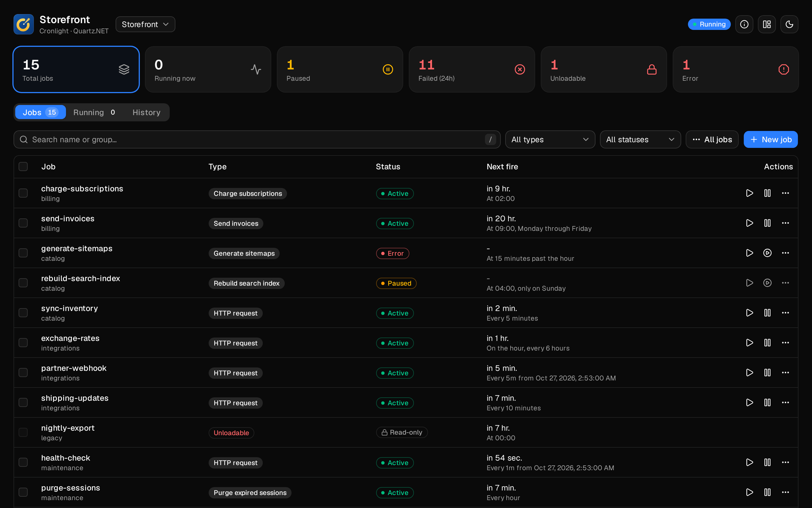This screenshot has height=508, width=812.
Task: Click the Running scheduler status badge
Action: (709, 24)
